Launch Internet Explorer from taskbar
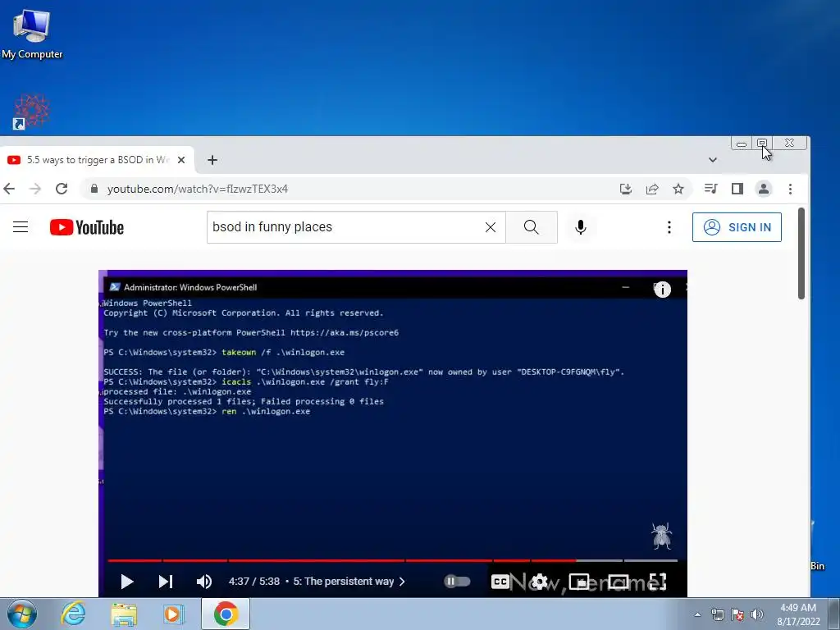The height and width of the screenshot is (630, 840). [73, 614]
